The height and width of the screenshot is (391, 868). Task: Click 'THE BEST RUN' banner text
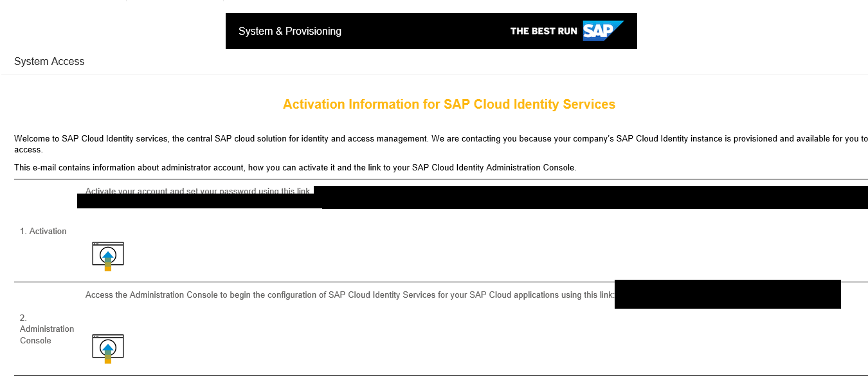(x=544, y=31)
